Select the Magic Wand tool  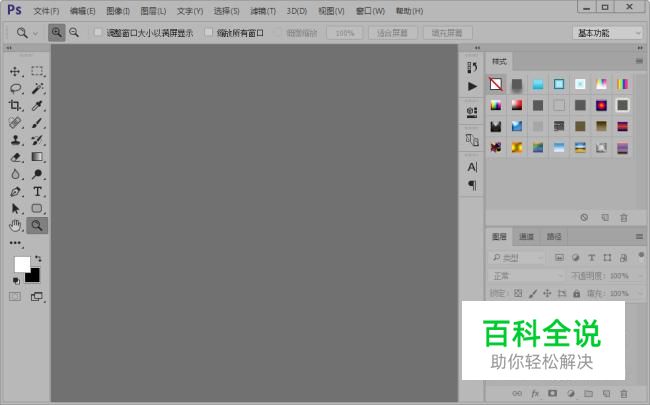[x=37, y=88]
